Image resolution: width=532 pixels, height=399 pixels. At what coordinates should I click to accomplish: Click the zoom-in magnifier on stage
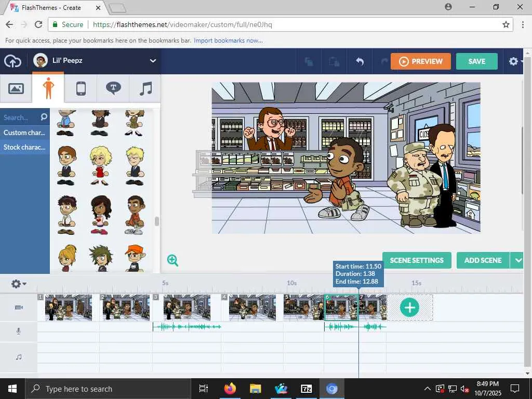172,261
